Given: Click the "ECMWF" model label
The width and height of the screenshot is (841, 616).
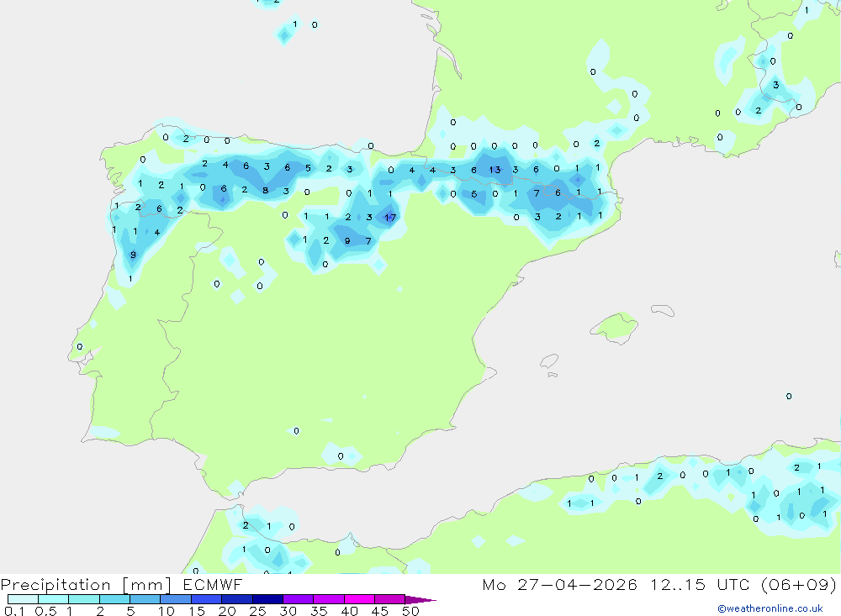Looking at the screenshot, I should [213, 584].
